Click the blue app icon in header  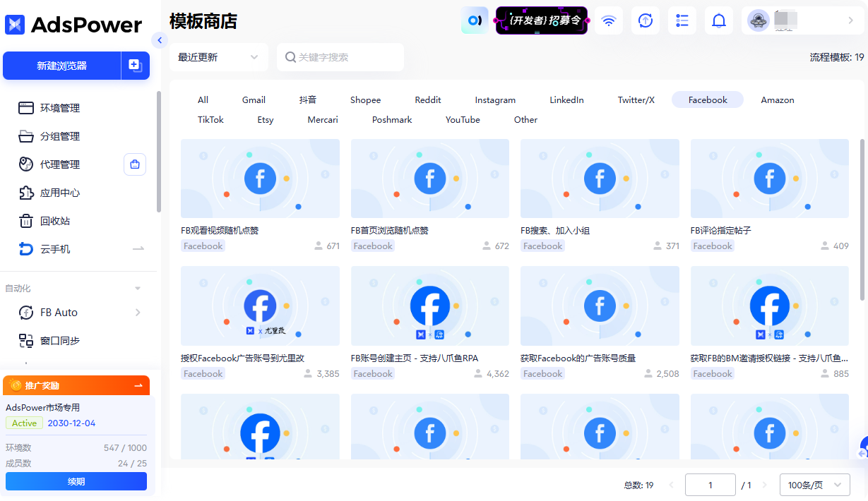click(x=475, y=20)
